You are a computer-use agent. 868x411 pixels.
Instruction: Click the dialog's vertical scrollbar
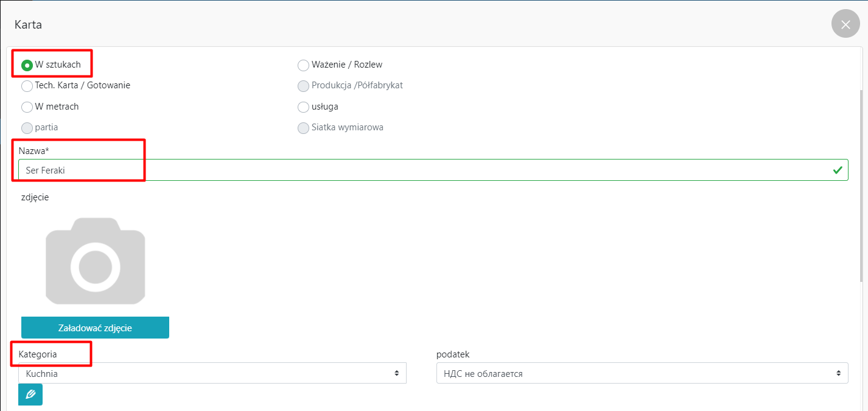861,183
